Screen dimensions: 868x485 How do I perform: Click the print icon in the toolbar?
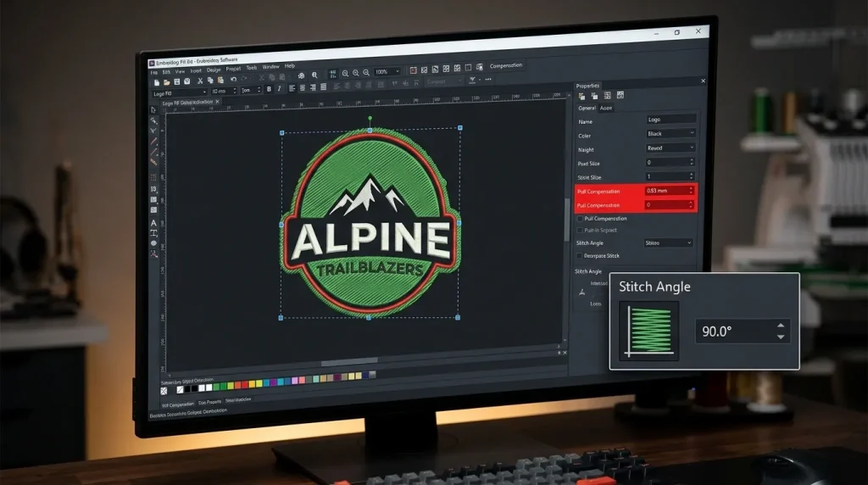tap(186, 81)
